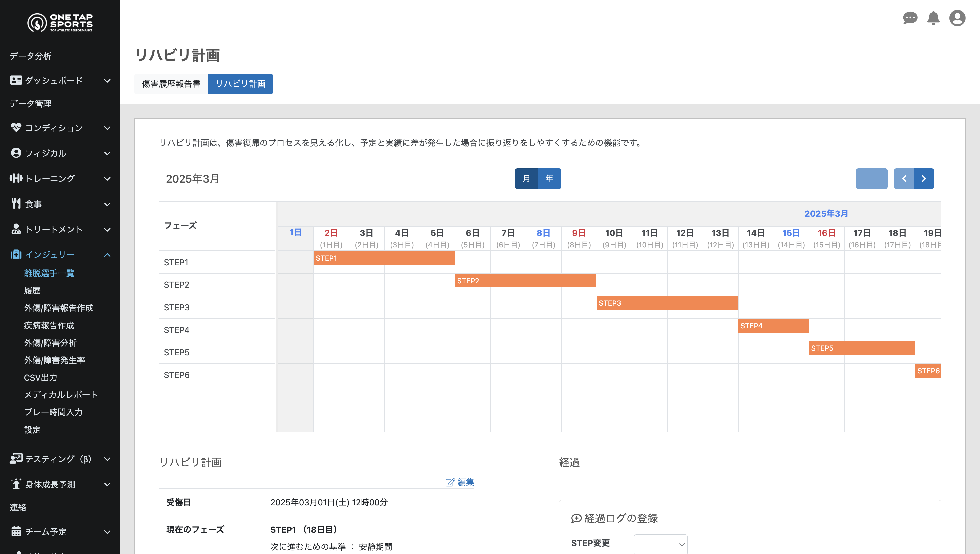Click the チーム予定 calendar icon
This screenshot has height=554, width=980.
point(16,531)
